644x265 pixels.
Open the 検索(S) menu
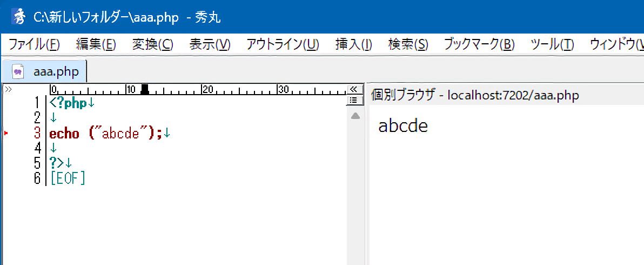coord(408,44)
